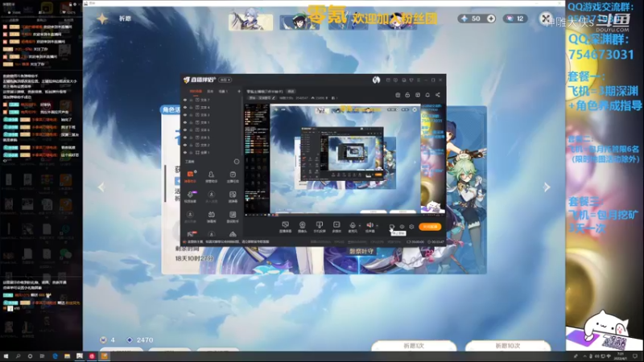644x362 pixels.
Task: Toggle preview with the eye icon in bottom bar
Action: click(402, 227)
